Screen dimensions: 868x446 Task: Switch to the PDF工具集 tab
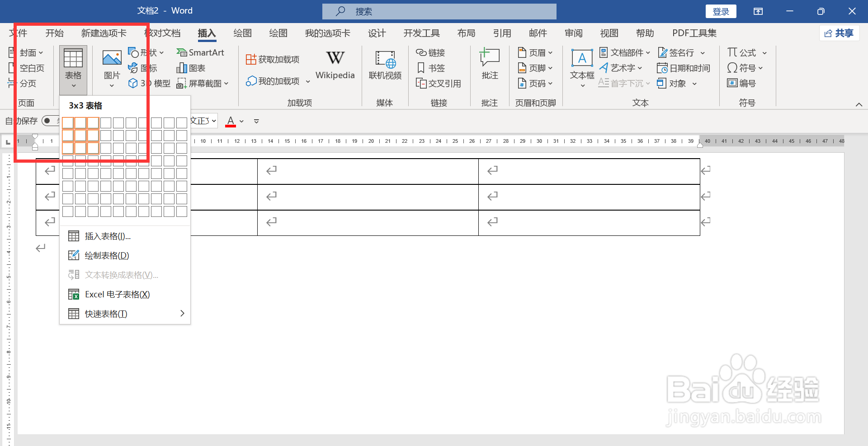[694, 33]
